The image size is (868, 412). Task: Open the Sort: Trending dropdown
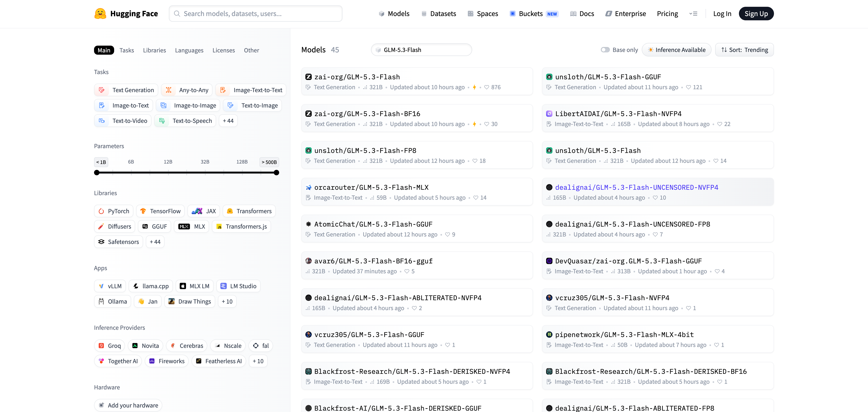tap(744, 50)
